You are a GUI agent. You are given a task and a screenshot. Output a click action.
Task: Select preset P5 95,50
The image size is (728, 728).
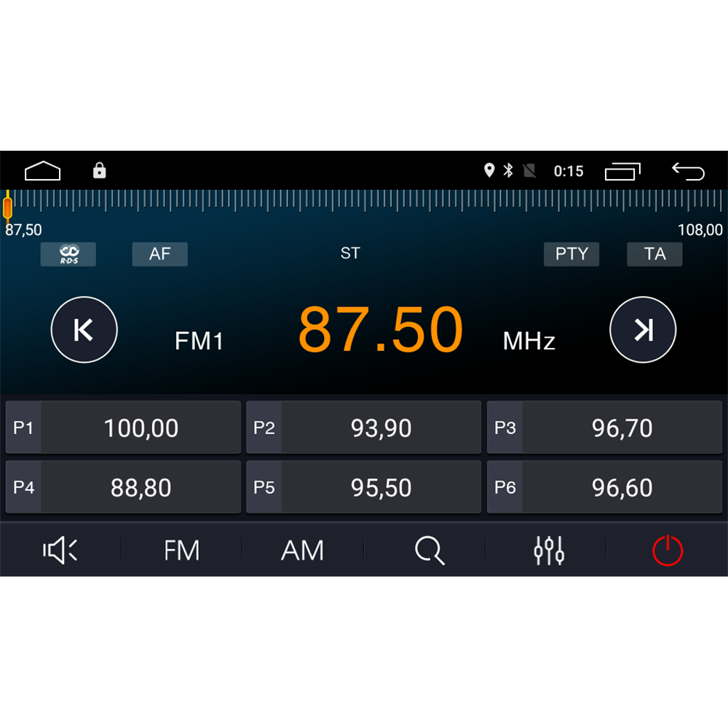(363, 487)
